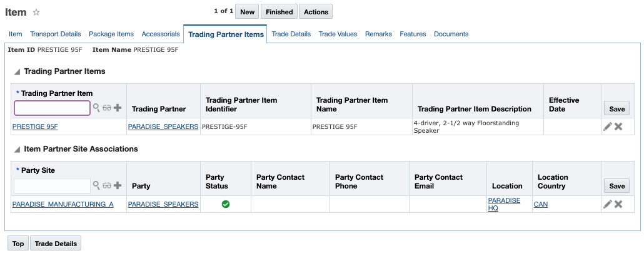The width and height of the screenshot is (644, 253).
Task: Click search magnifier beside Party Site field
Action: (96, 186)
